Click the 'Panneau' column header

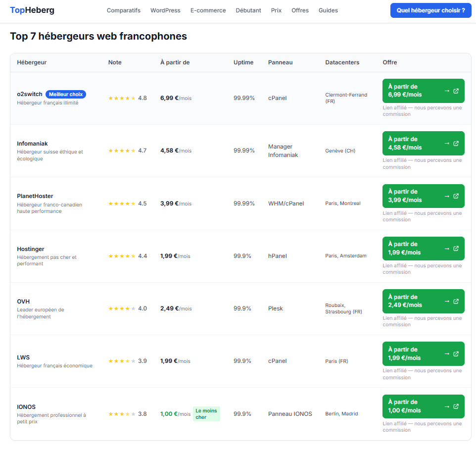tap(280, 62)
